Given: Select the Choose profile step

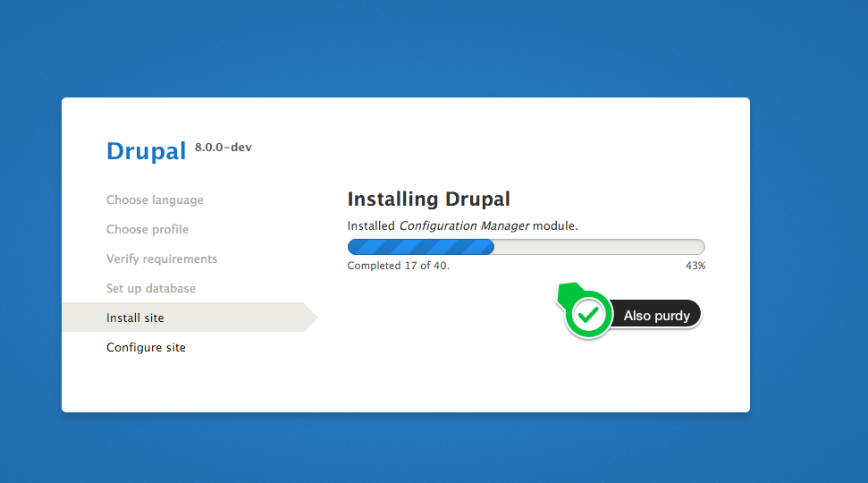Looking at the screenshot, I should (x=147, y=229).
